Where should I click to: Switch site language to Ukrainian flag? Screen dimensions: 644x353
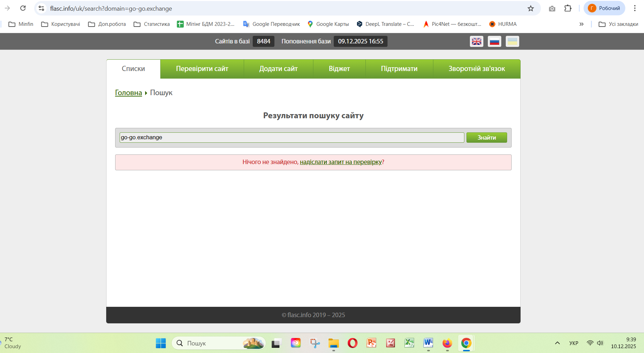(x=512, y=41)
